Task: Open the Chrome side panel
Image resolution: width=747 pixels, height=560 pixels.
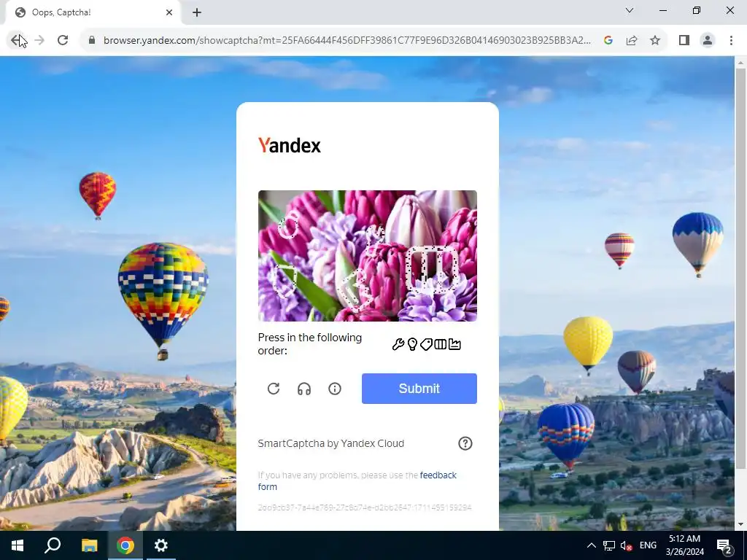Action: pyautogui.click(x=684, y=41)
